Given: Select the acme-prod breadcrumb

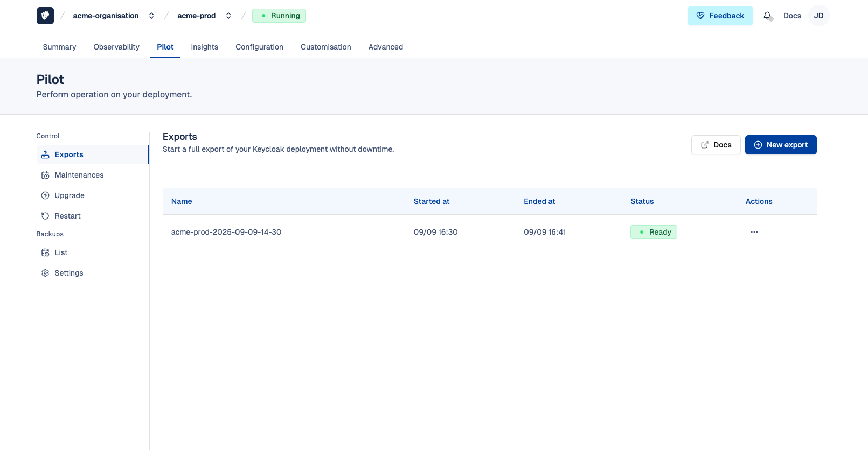Looking at the screenshot, I should [x=197, y=16].
